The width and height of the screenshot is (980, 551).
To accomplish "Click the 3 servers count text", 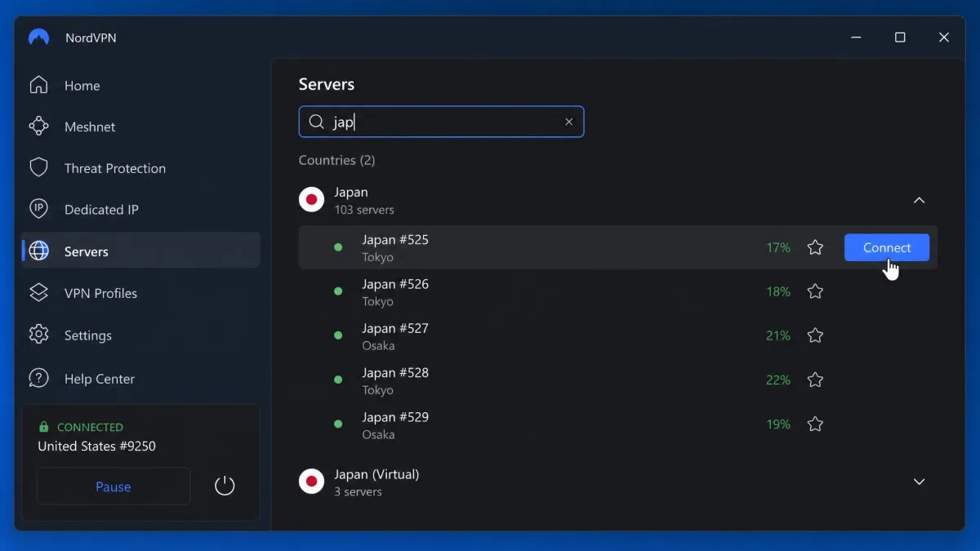I will click(x=359, y=491).
